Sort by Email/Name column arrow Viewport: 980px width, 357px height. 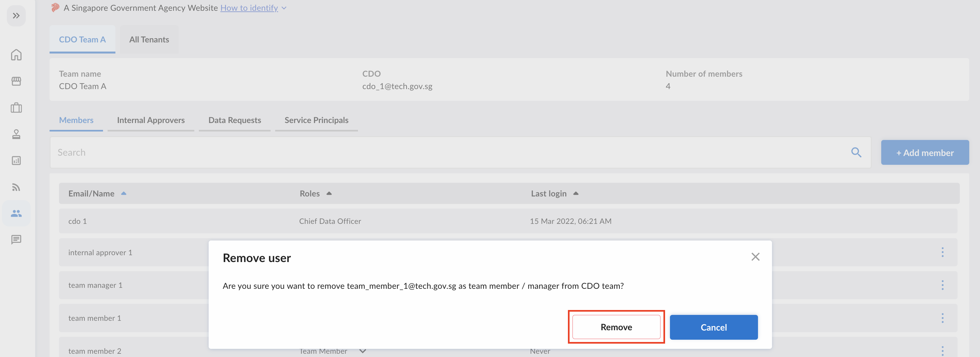coord(124,193)
